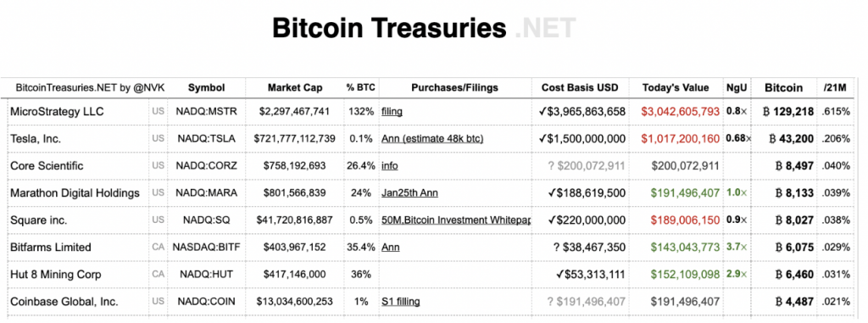Select the Tesla, Inc. company name
868x323 pixels.
click(x=36, y=138)
